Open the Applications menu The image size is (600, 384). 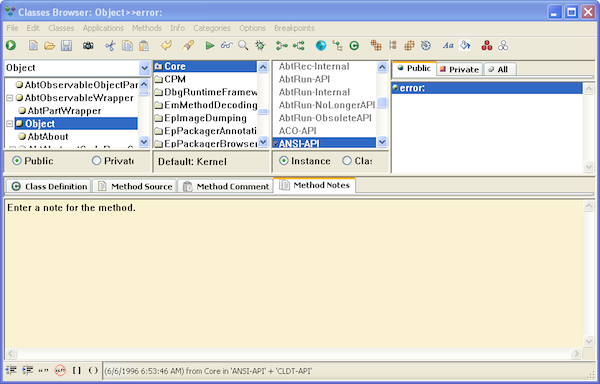(x=103, y=28)
